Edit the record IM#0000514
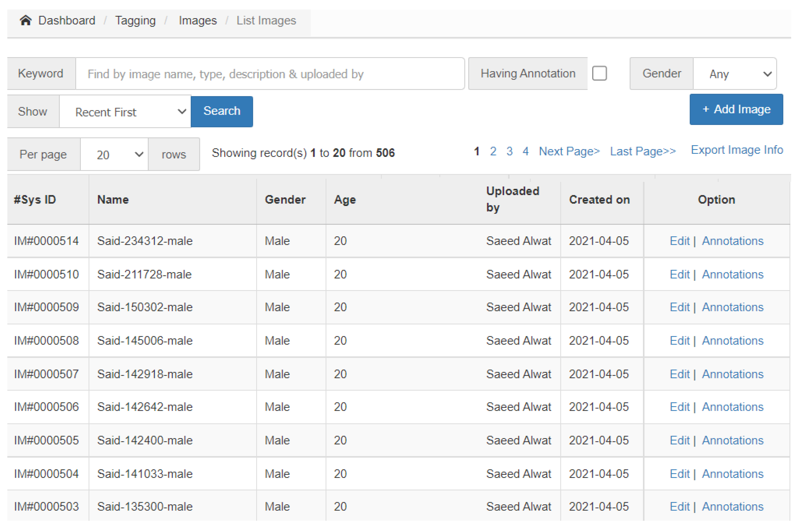The image size is (798, 532). click(679, 241)
